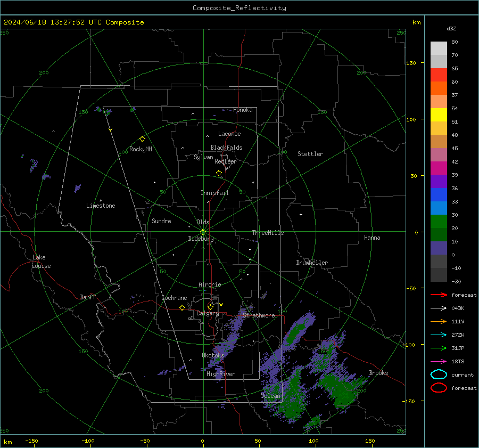Click the magenta 18TS arrow in the legend
This screenshot has height=448, width=479.
[439, 362]
